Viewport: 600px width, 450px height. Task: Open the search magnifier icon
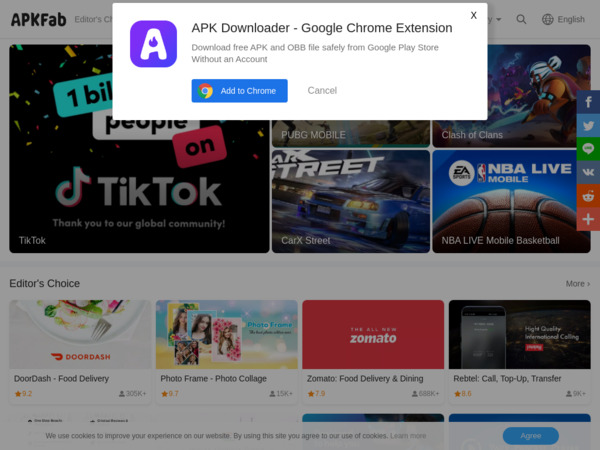(521, 19)
